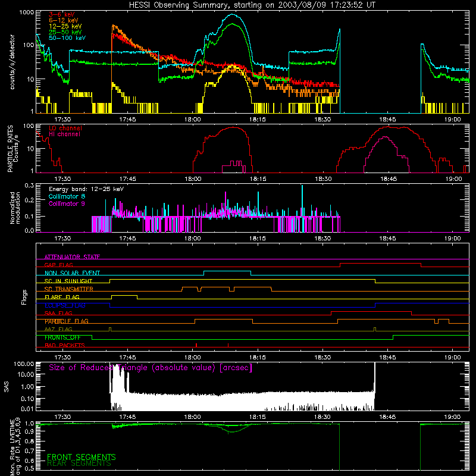This screenshot has width=476, height=476.
Task: Click the raised FLARE FLAG segment
Action: (x=124, y=295)
